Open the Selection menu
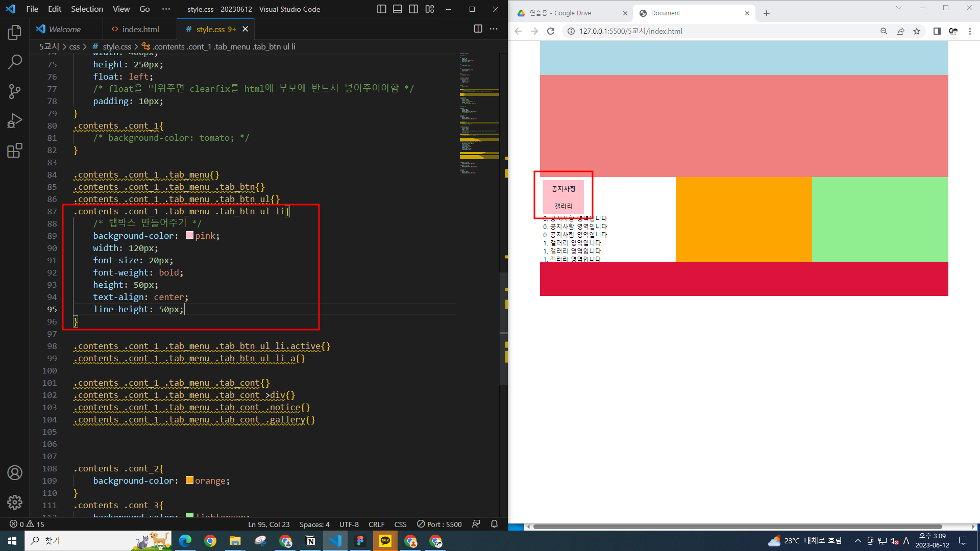 (x=87, y=9)
